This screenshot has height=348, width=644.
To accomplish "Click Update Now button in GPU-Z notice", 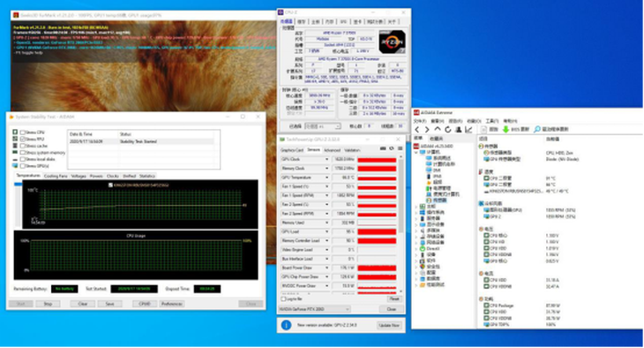I will (x=388, y=325).
